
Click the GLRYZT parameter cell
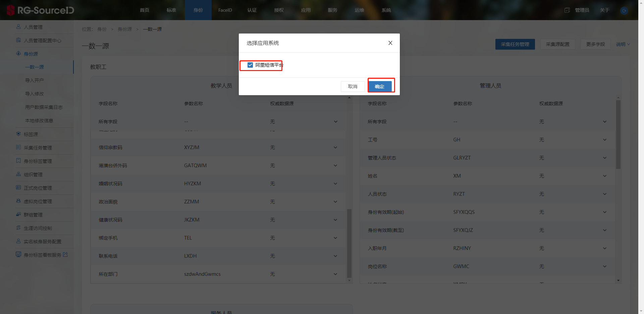pos(462,158)
